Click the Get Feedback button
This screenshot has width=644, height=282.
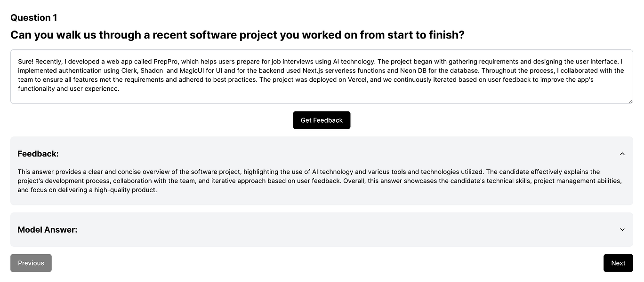pos(322,120)
